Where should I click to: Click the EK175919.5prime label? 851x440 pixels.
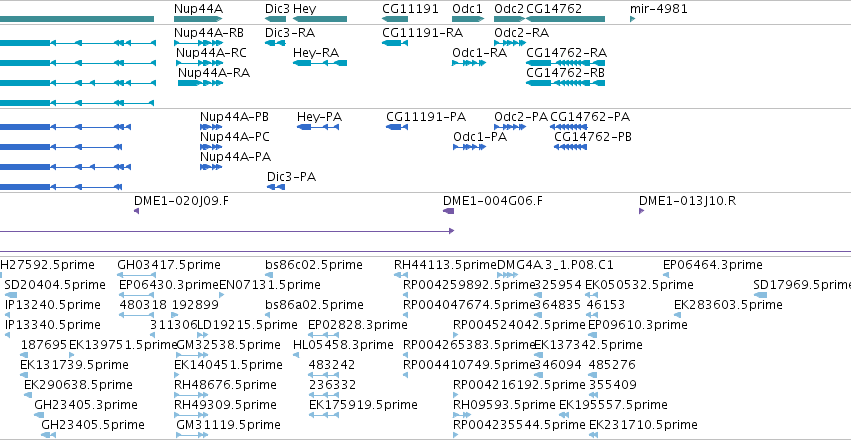click(x=363, y=405)
